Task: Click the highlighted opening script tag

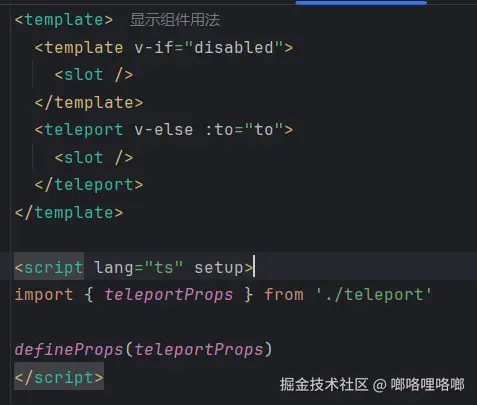Action: (49, 267)
